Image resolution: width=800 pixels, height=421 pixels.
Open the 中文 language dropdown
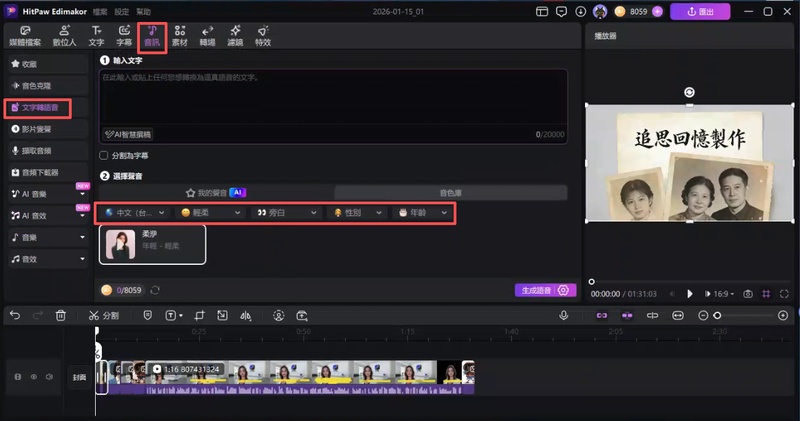[132, 213]
